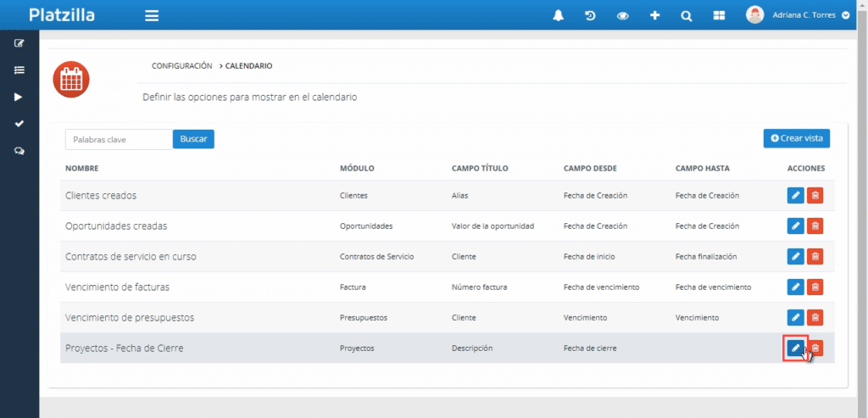Delete the Oportunidades creadas view
Screen dimensions: 868x418
tap(815, 226)
